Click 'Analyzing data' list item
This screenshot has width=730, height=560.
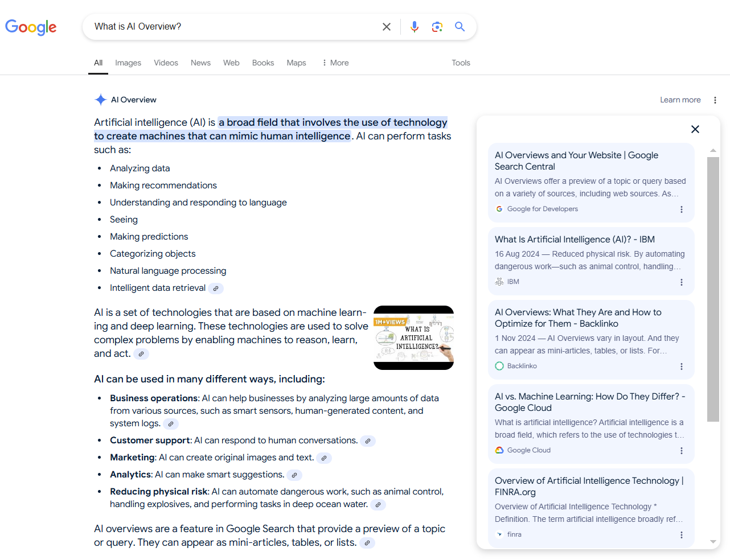tap(140, 168)
